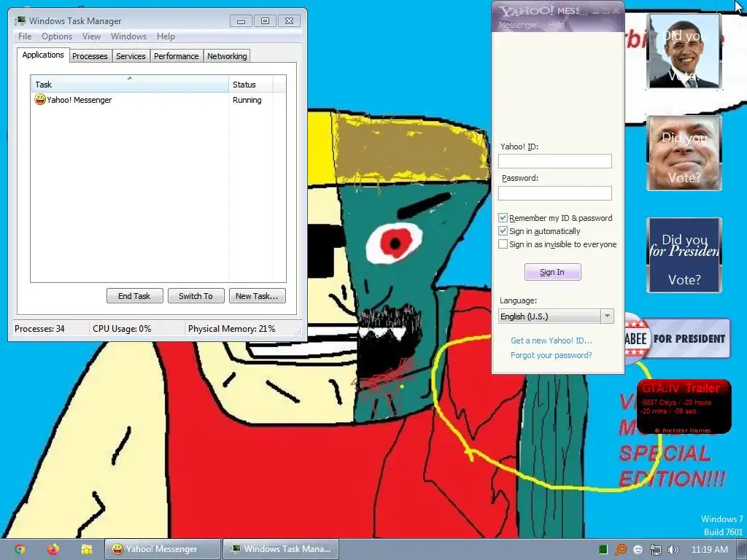Close the Yahoo Messenger window
747x560 pixels.
click(x=616, y=10)
